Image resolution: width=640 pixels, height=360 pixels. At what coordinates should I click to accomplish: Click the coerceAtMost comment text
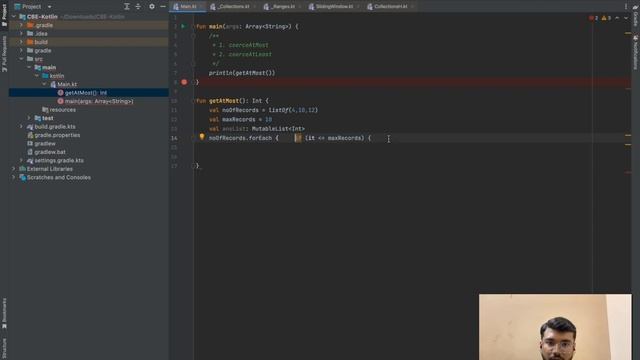[249, 45]
